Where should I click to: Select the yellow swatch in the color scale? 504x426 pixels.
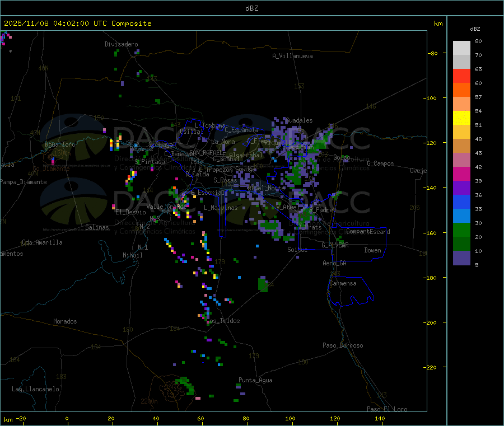coord(461,118)
